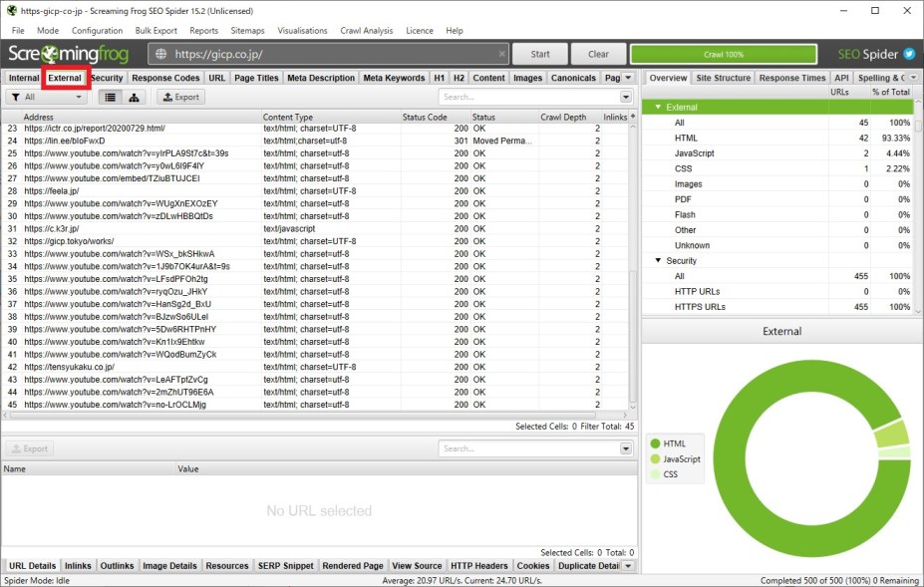Open the Meta Description tab
924x587 pixels.
click(x=321, y=78)
